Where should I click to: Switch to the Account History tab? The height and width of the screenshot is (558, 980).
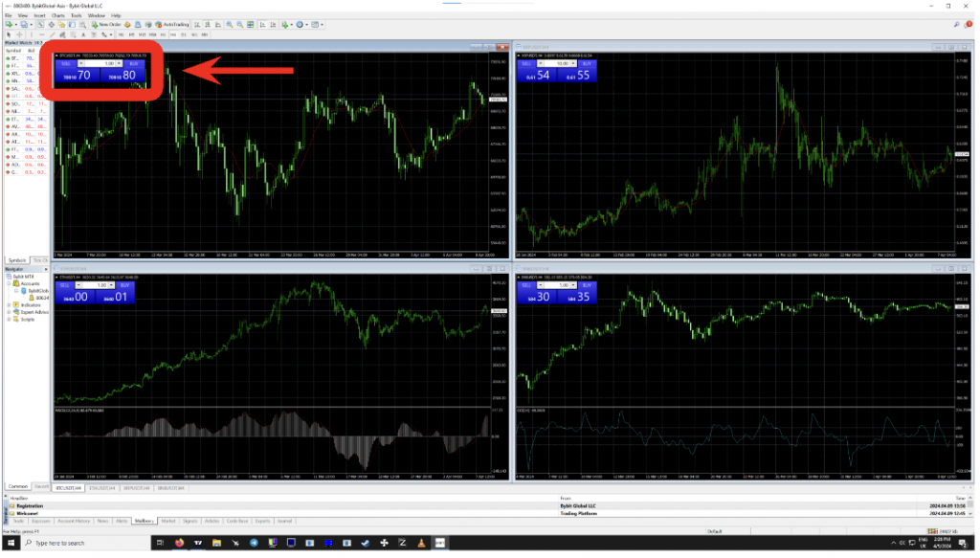[74, 521]
